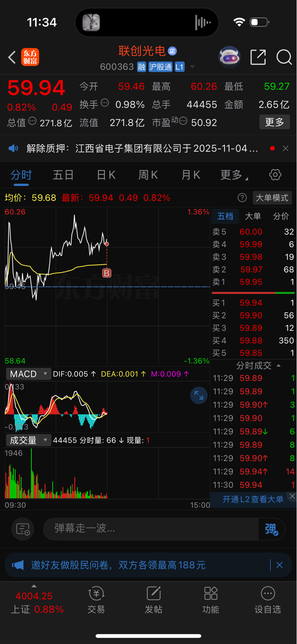Viewport: 297px width, 644px height.
Task: Tap the Dynamic Island app thumbnail
Action: [x=91, y=22]
